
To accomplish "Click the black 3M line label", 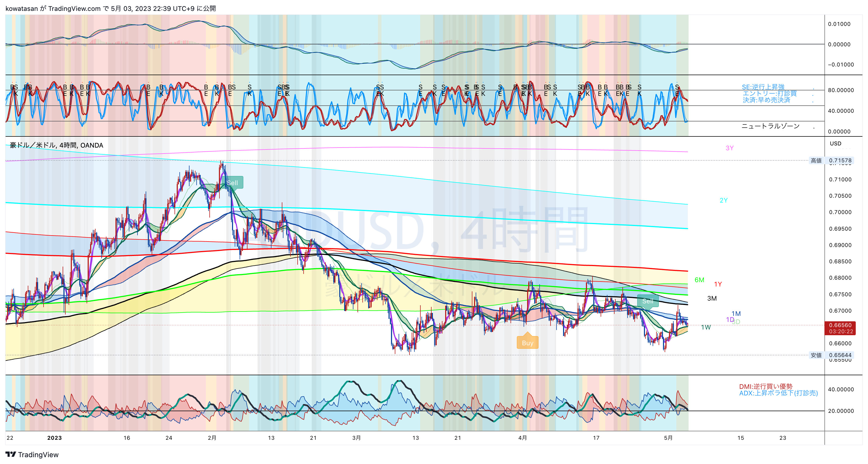I will point(712,298).
